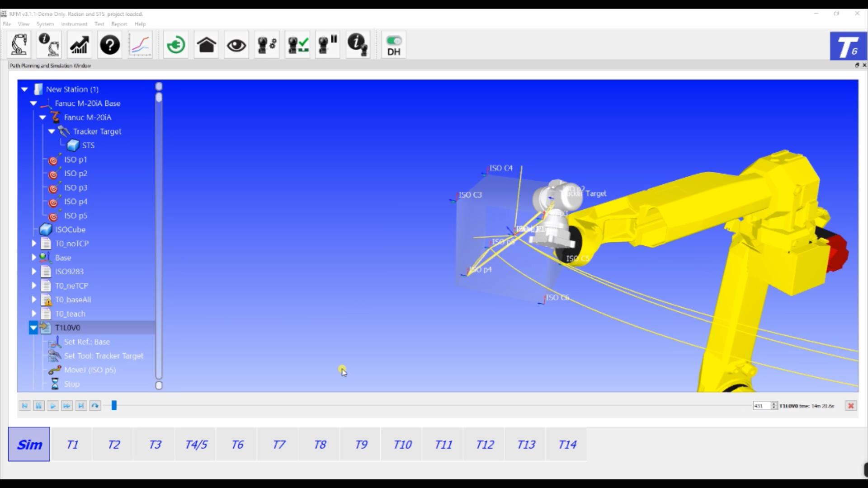Select ISO p4 target in tree

75,202
